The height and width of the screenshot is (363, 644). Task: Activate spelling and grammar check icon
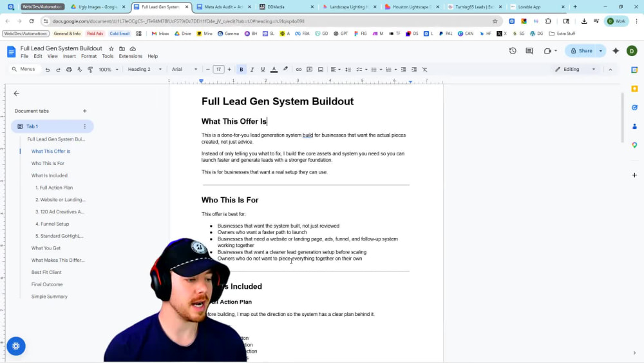click(x=80, y=70)
